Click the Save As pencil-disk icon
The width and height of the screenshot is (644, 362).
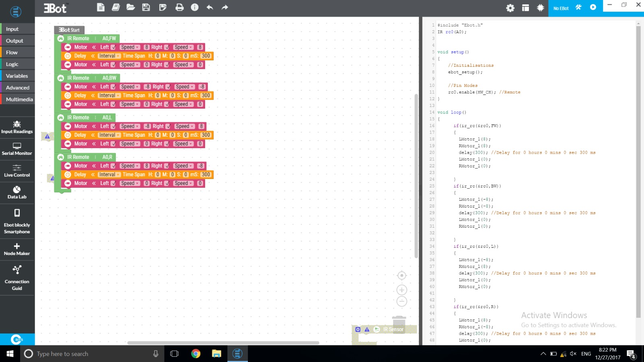163,7
